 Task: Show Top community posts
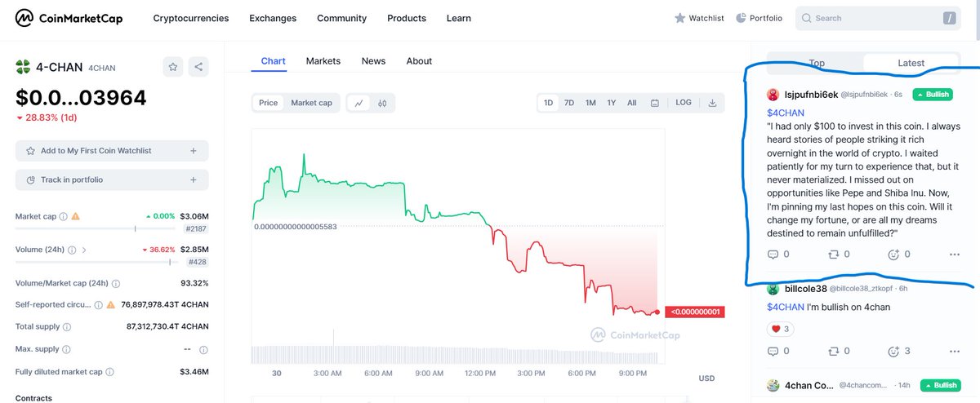click(x=817, y=63)
